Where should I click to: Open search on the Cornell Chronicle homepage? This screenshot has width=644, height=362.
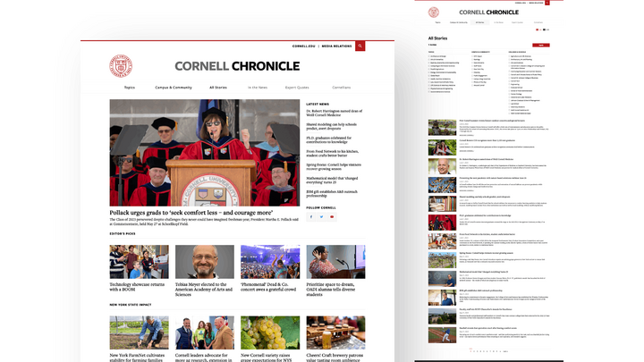click(x=360, y=46)
